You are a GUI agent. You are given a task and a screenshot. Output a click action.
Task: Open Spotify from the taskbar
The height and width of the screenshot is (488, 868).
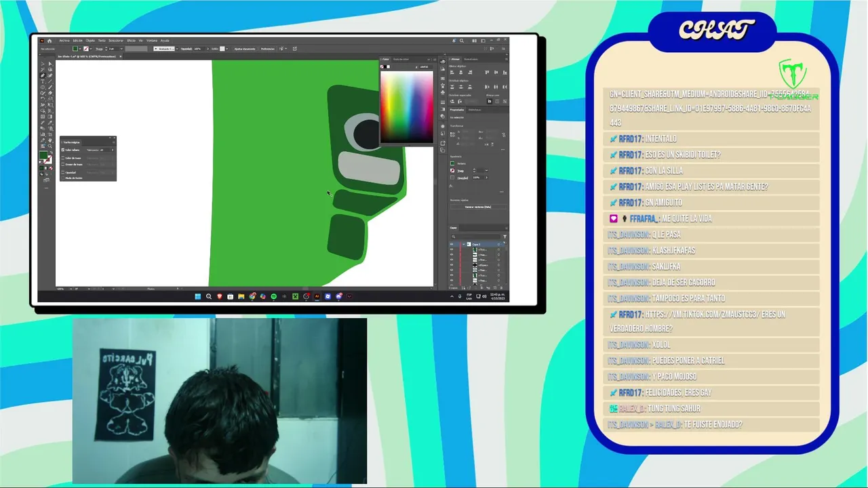pyautogui.click(x=273, y=296)
